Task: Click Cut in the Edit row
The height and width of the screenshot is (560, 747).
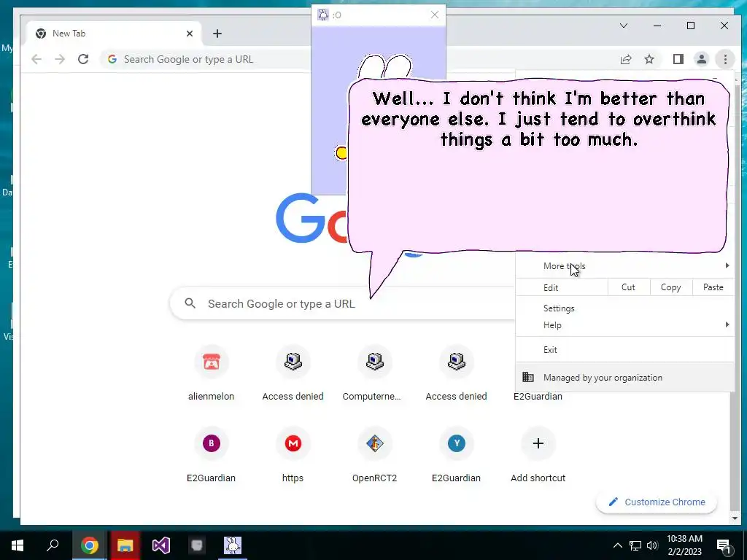Action: (628, 287)
